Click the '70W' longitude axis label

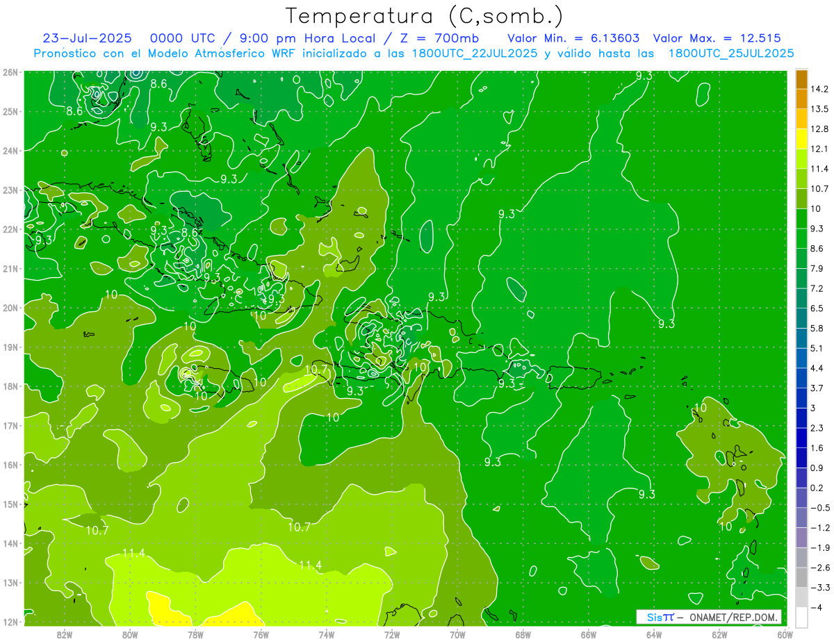pos(457,634)
